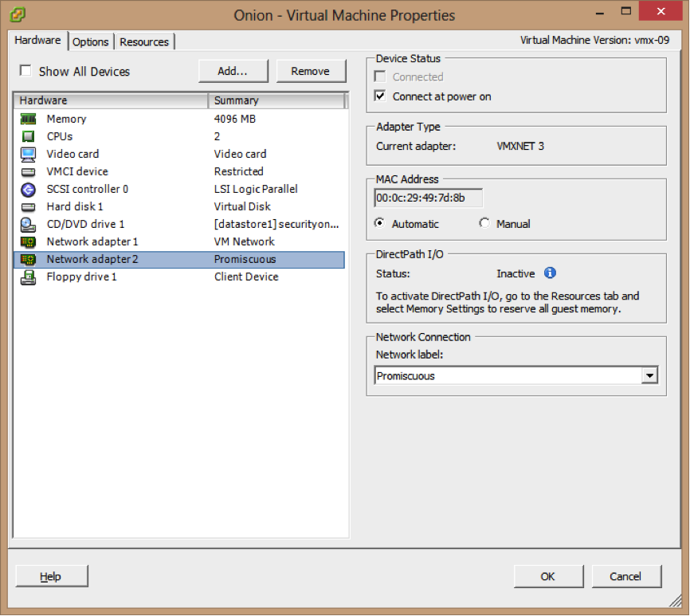Click the Inactive DirectPath status text
This screenshot has width=690, height=616.
[x=516, y=273]
